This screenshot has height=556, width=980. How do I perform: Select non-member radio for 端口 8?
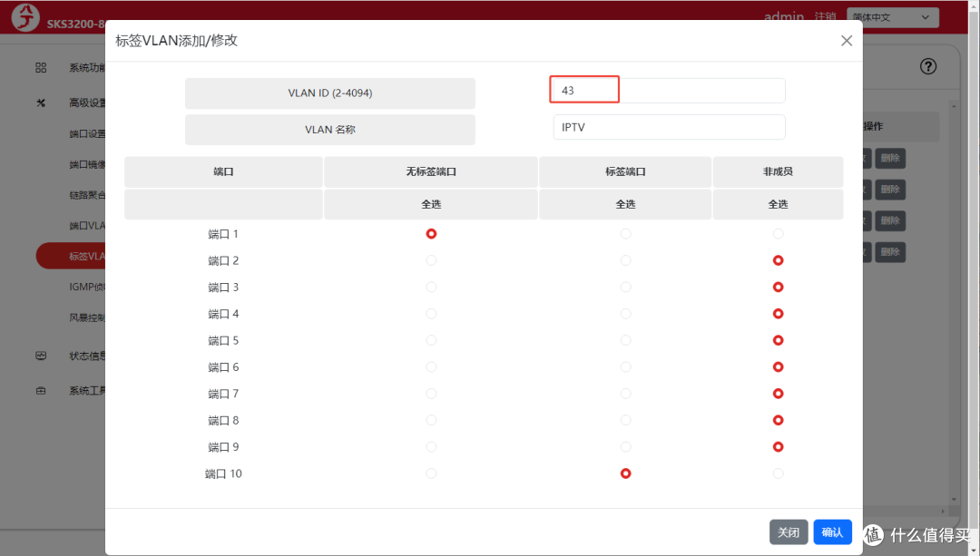pyautogui.click(x=779, y=421)
